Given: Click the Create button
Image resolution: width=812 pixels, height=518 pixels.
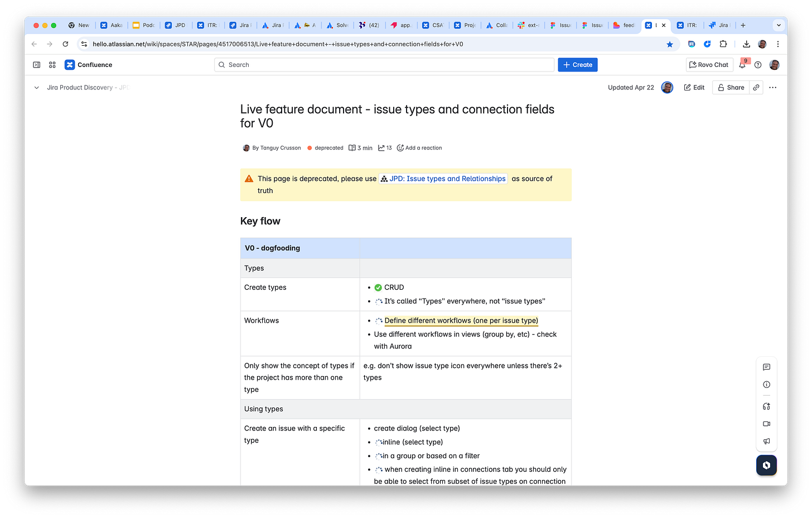Looking at the screenshot, I should coord(578,65).
